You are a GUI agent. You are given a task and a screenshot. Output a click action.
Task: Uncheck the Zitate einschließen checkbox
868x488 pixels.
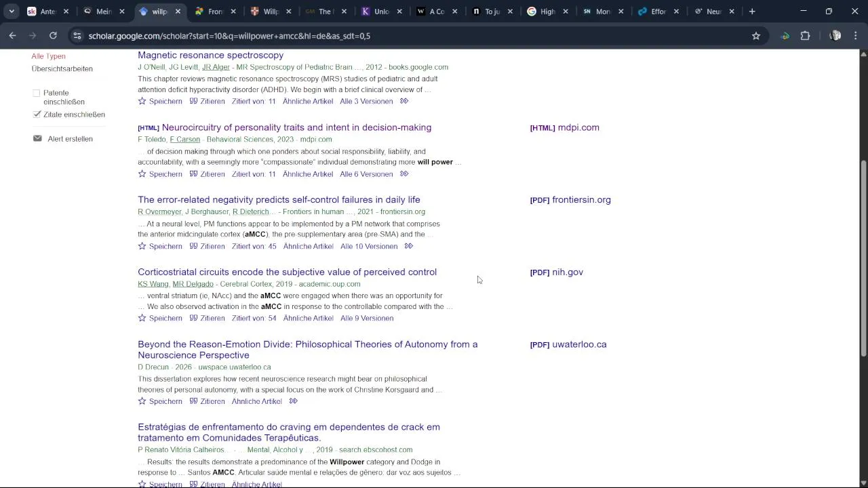[37, 115]
